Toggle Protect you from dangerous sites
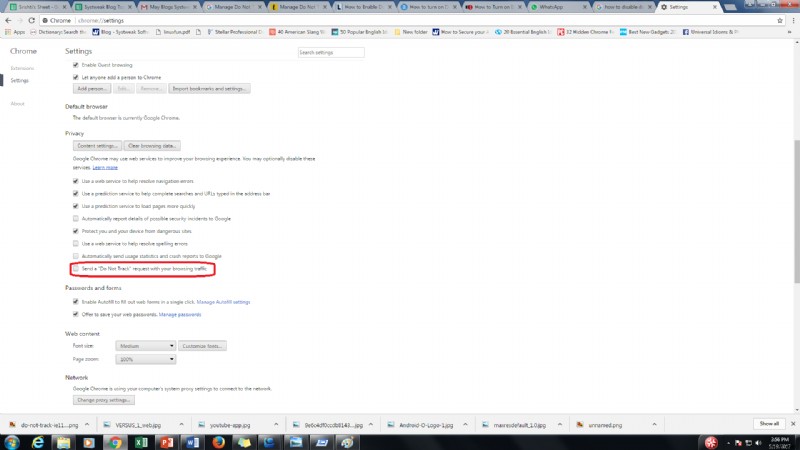800x450 pixels. pyautogui.click(x=76, y=231)
